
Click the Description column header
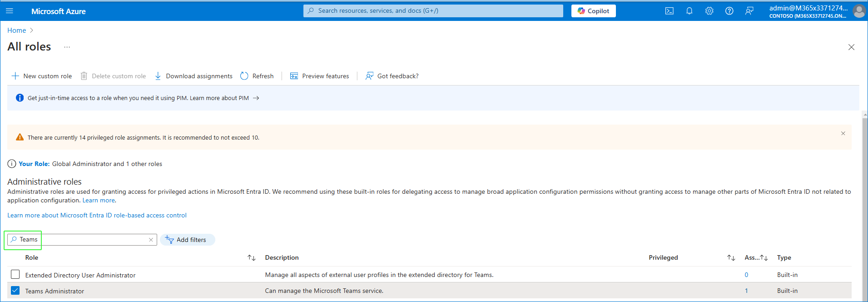(x=282, y=257)
